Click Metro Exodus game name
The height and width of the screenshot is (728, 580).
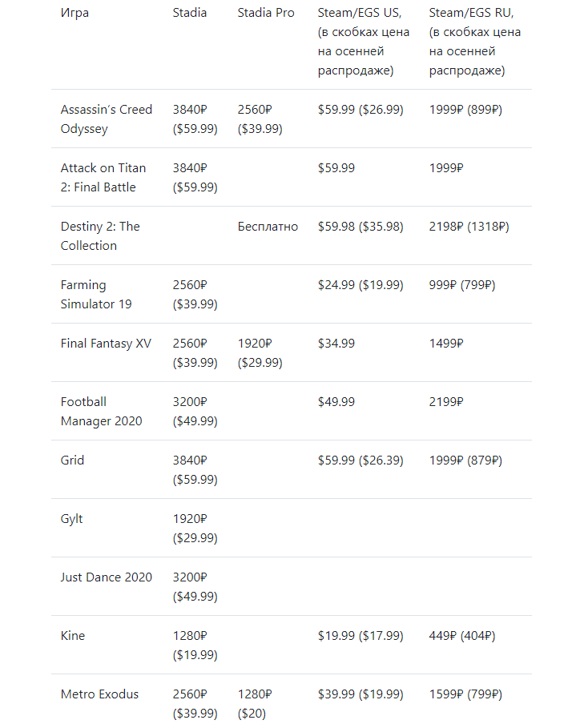click(x=99, y=694)
